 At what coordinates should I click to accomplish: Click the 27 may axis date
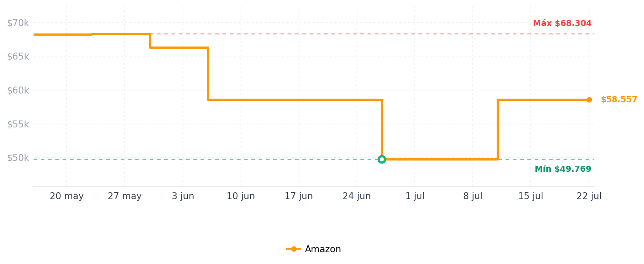125,197
